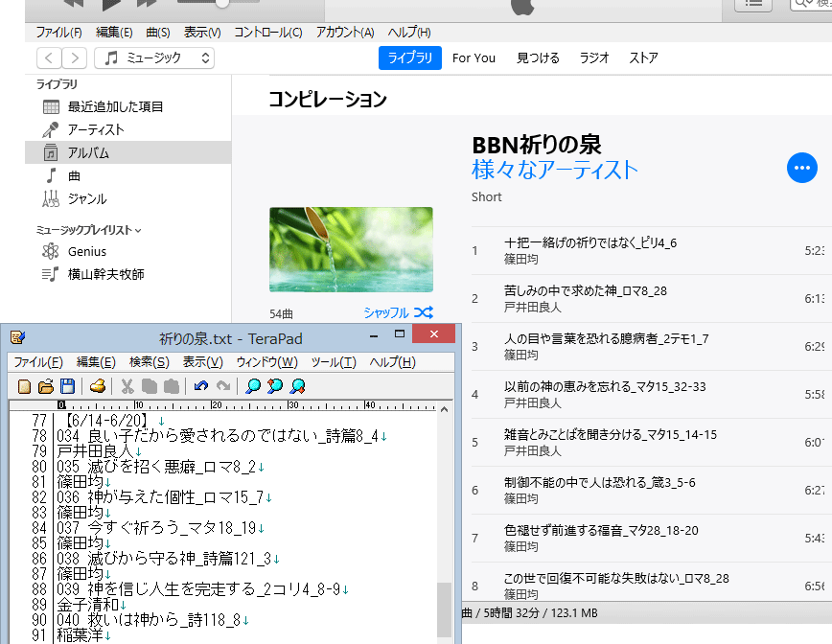This screenshot has height=644, width=832.
Task: Click the BBN祈りの泉 album artwork
Action: (x=351, y=249)
